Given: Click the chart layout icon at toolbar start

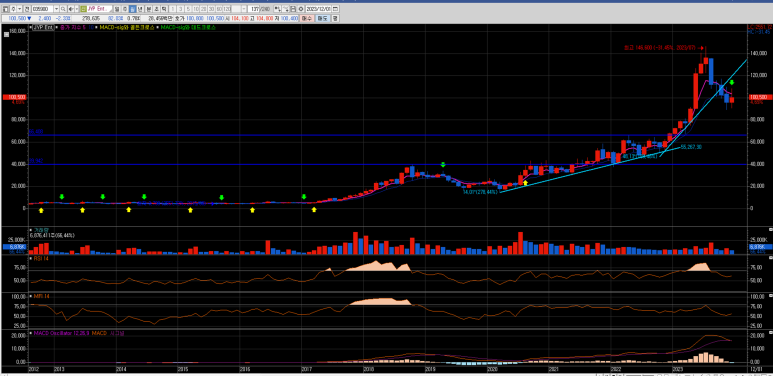Looking at the screenshot, I should tap(5, 9).
